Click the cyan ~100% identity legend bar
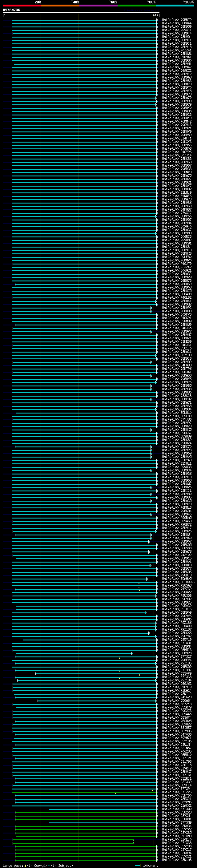This screenshot has width=197, height=868. click(175, 6)
